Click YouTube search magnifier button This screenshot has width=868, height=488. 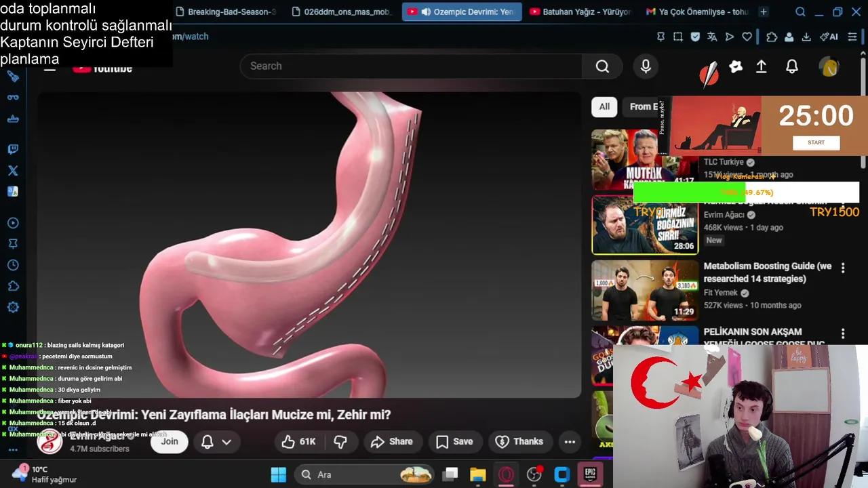[602, 66]
